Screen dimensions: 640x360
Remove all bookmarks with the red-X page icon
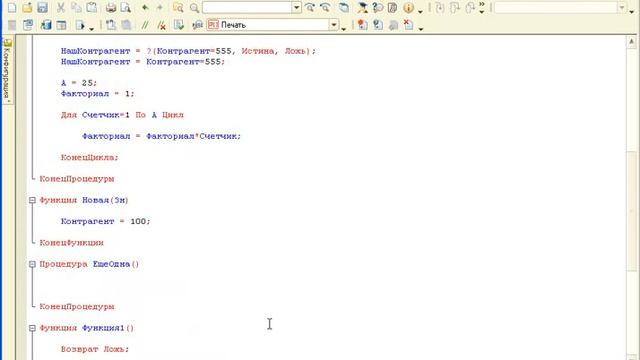pyautogui.click(x=409, y=25)
